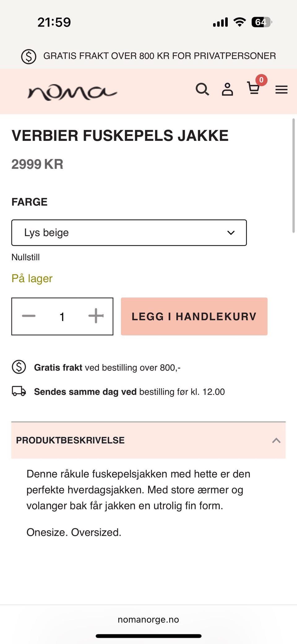Open the search magnifier icon

click(202, 89)
